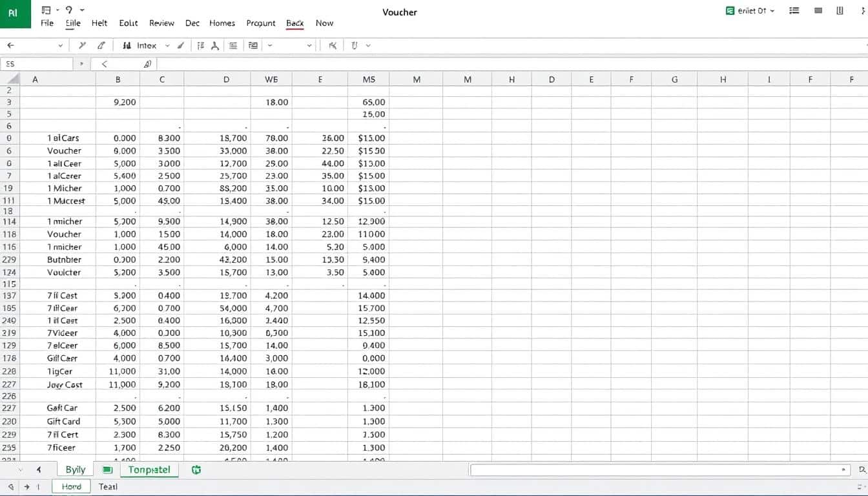Click the add sheet green icon

click(x=196, y=470)
